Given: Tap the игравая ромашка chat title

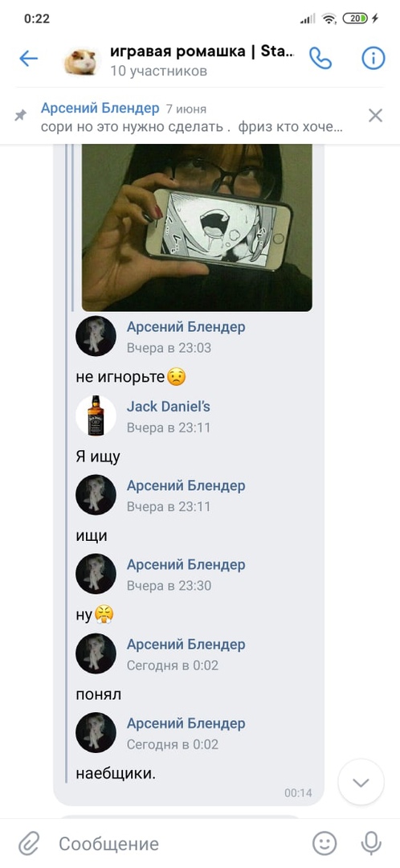Looking at the screenshot, I should [202, 52].
